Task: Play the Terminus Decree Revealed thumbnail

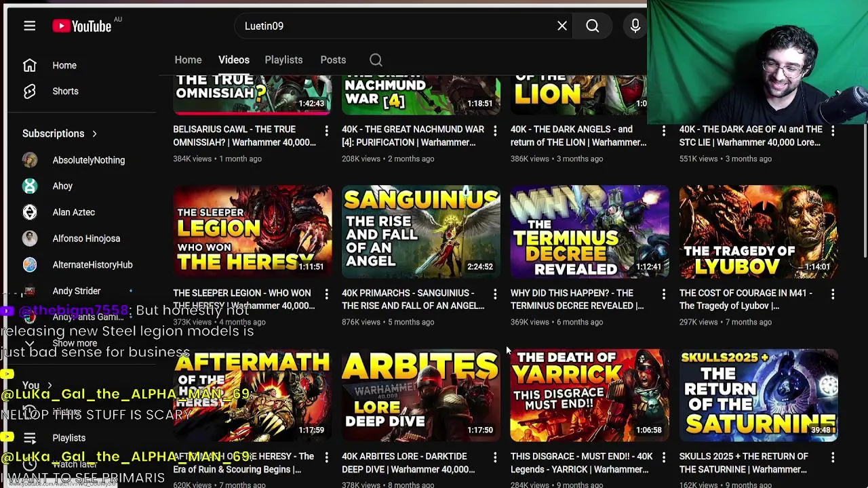Action: (590, 232)
